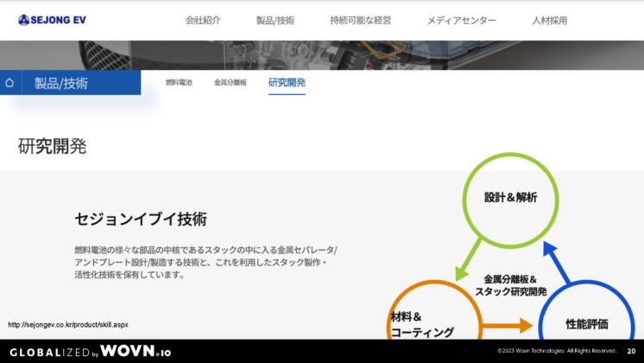Open the 製品/技術 top navigation menu

click(x=275, y=20)
